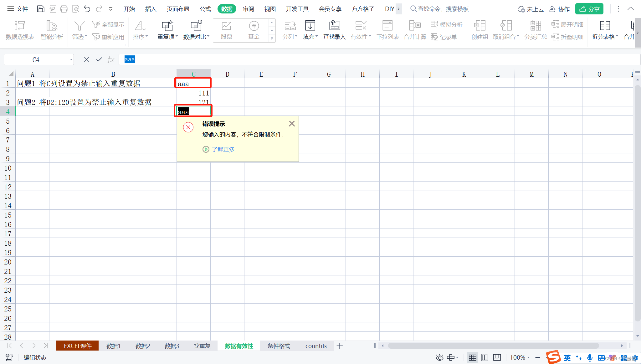The width and height of the screenshot is (641, 364).
Task: Click 展开明细 expand detail
Action: point(567,24)
